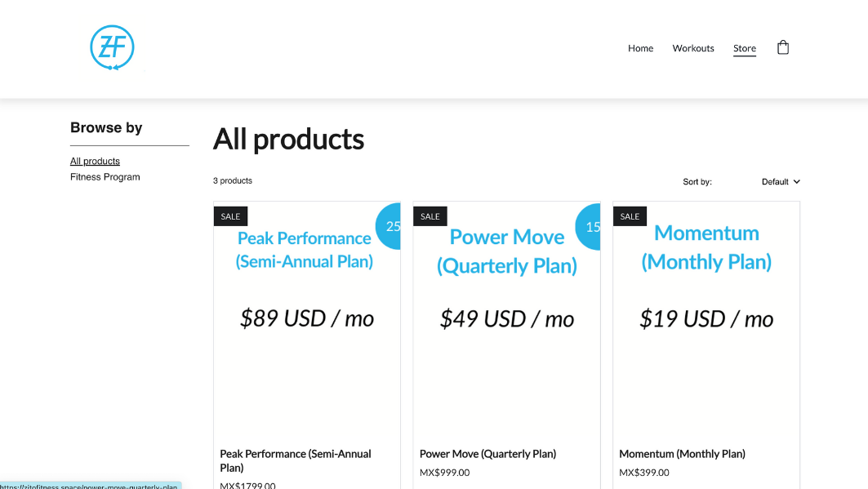Screen dimensions: 868x489
Task: Go to the Home menu item
Action: click(x=640, y=48)
